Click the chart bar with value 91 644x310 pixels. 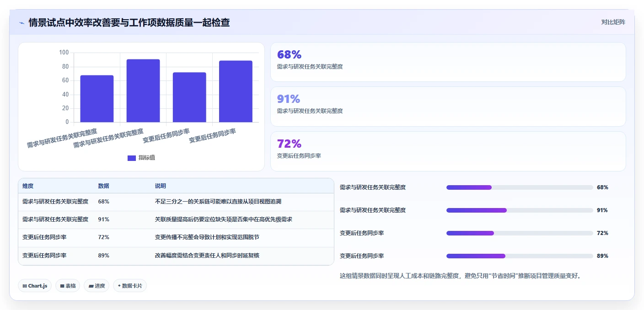coord(143,91)
